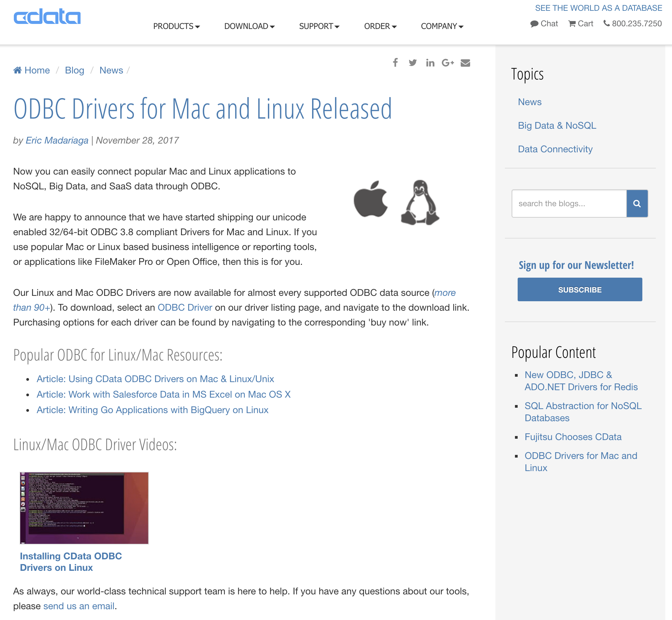Select the Data Connectivity topic

(555, 149)
